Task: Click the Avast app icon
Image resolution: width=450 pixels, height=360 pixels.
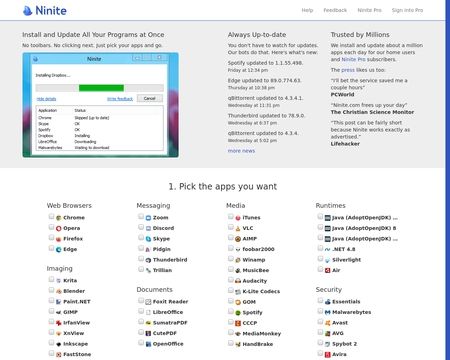Action: [x=328, y=323]
